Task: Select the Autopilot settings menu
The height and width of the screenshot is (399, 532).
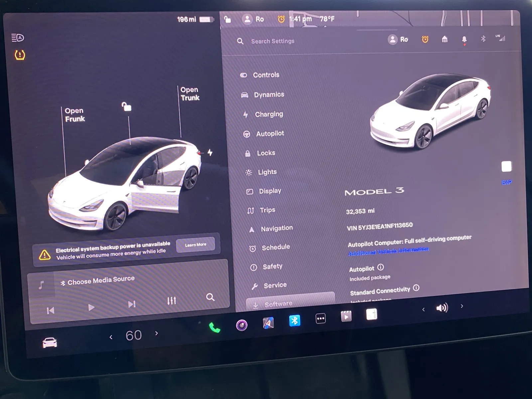Action: coord(270,134)
